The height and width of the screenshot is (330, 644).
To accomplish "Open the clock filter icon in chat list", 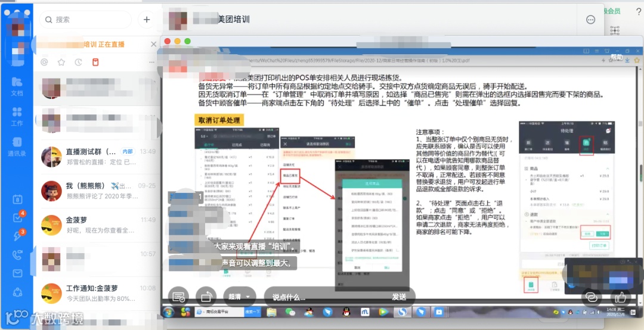I will point(79,63).
